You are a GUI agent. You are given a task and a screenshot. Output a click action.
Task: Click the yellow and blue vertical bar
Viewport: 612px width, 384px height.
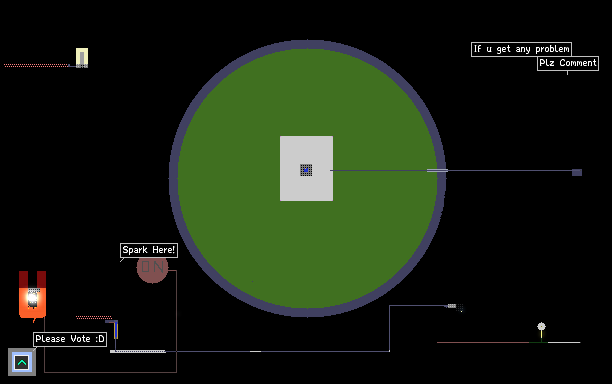coord(116,330)
